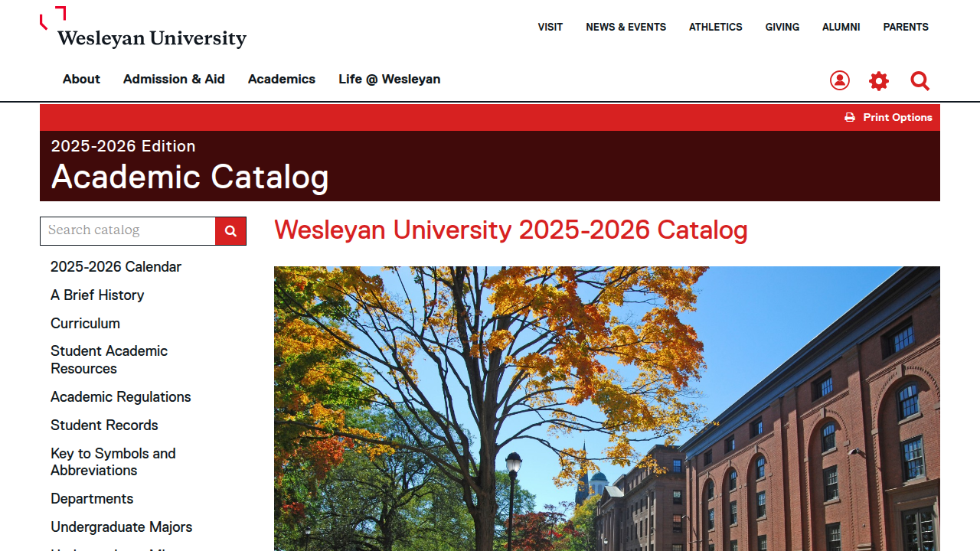Click the site search magnifier icon
This screenshot has width=980, height=551.
click(920, 80)
